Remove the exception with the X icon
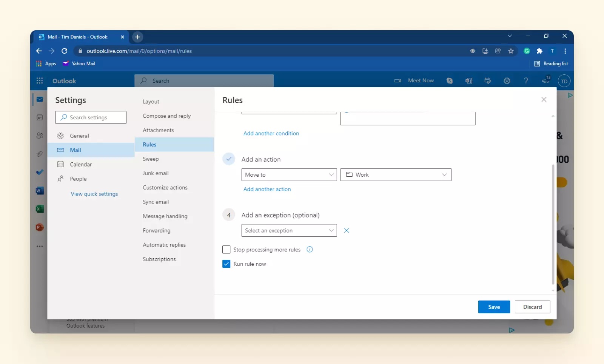 pyautogui.click(x=347, y=230)
